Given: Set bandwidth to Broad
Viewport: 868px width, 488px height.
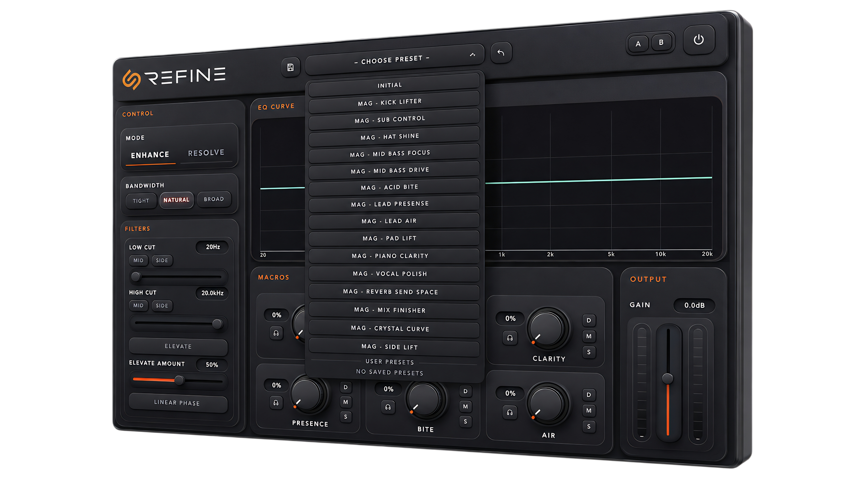Looking at the screenshot, I should point(214,199).
